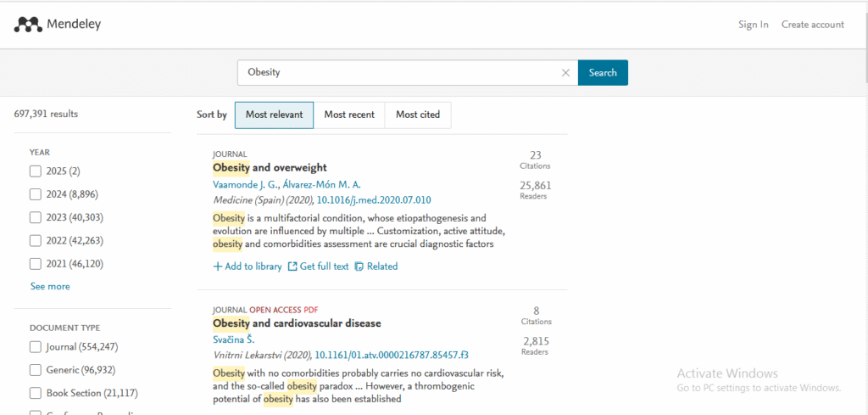Clear the search field with X icon
Screen dimensions: 868x415
565,73
